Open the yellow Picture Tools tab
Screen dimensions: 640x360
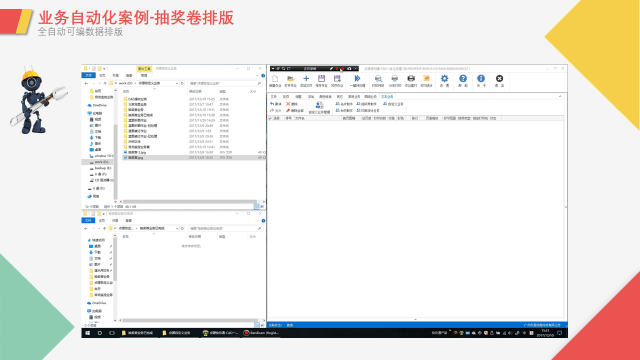[144, 69]
